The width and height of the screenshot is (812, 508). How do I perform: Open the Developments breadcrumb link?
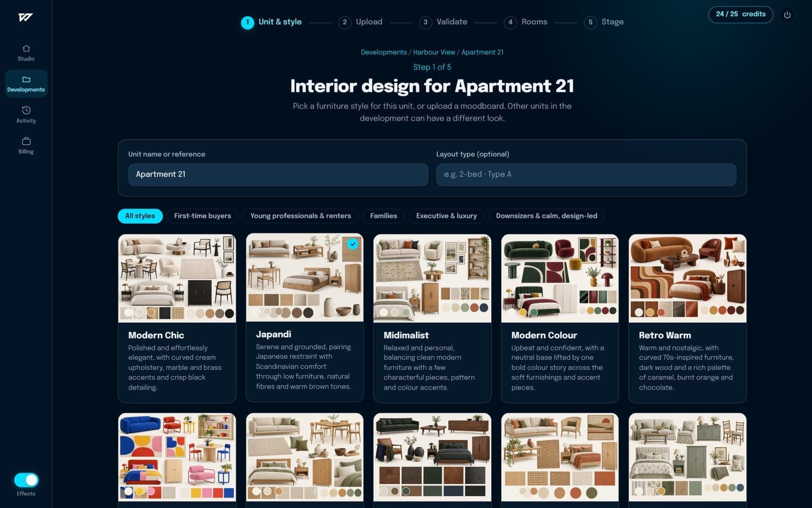(x=384, y=52)
